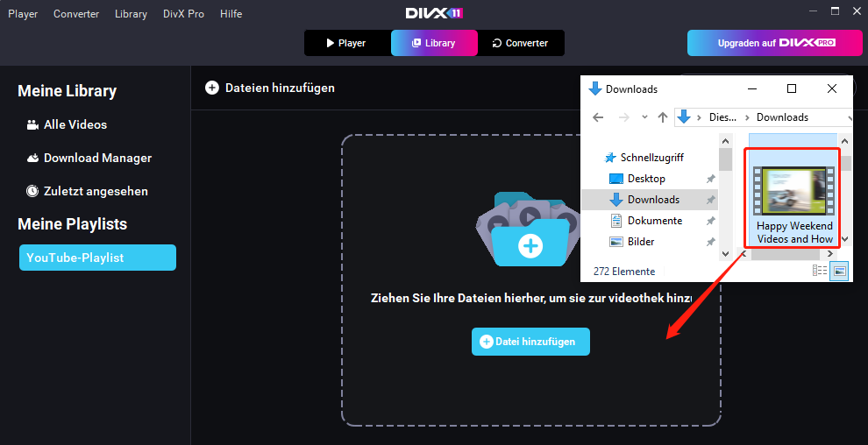Click file list horizontal scroll left arrow

pyautogui.click(x=743, y=254)
